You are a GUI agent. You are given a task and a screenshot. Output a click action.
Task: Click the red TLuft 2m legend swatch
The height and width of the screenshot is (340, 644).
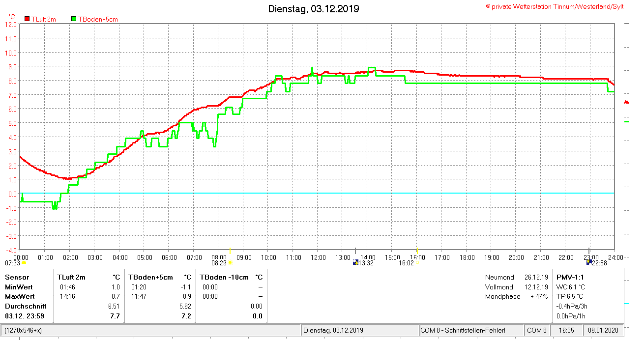[x=27, y=19]
